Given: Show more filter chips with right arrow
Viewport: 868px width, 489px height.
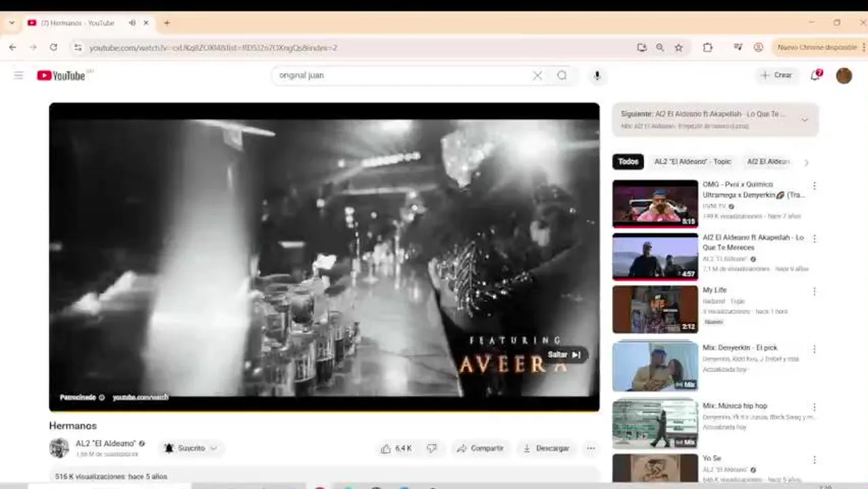Looking at the screenshot, I should click(x=806, y=162).
